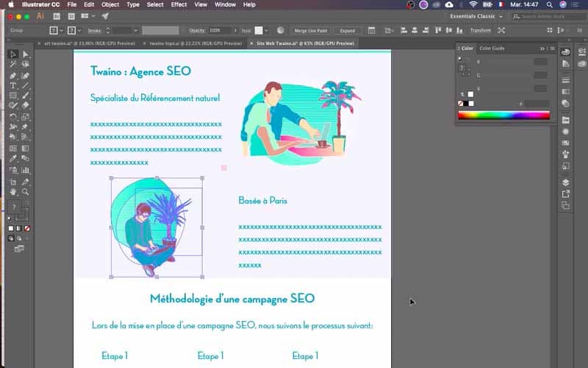
Task: Select the Paintbrush tool
Action: pyautogui.click(x=26, y=96)
